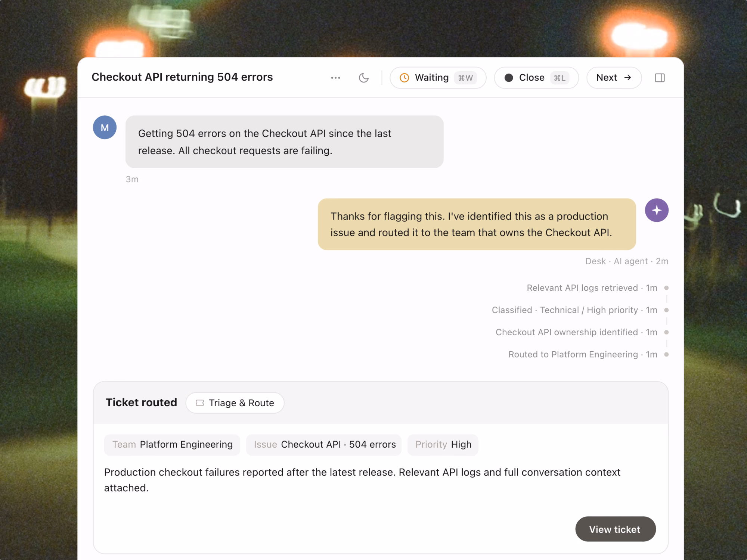The width and height of the screenshot is (747, 560).
Task: Select the Issue Checkout API 504 errors chip
Action: click(x=324, y=445)
